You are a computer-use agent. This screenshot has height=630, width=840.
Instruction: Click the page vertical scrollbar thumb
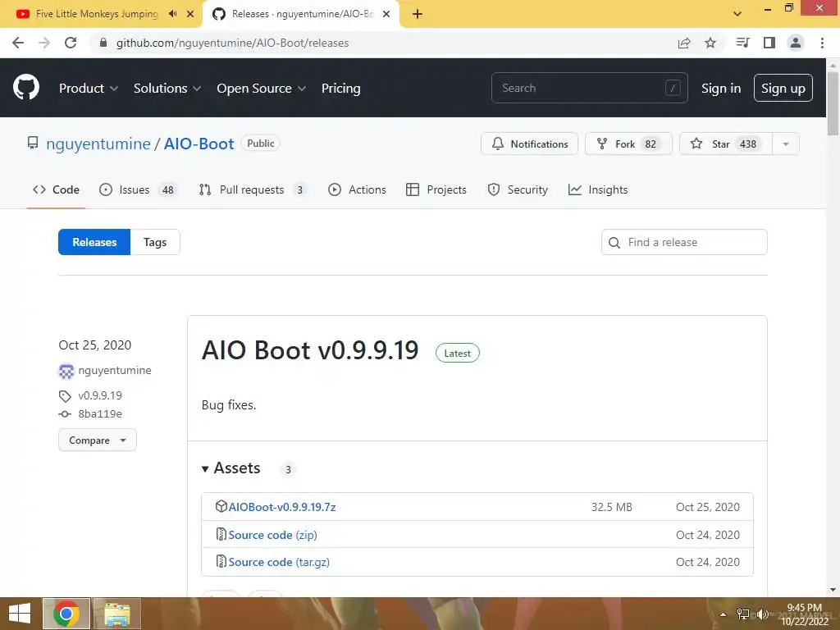click(x=833, y=103)
